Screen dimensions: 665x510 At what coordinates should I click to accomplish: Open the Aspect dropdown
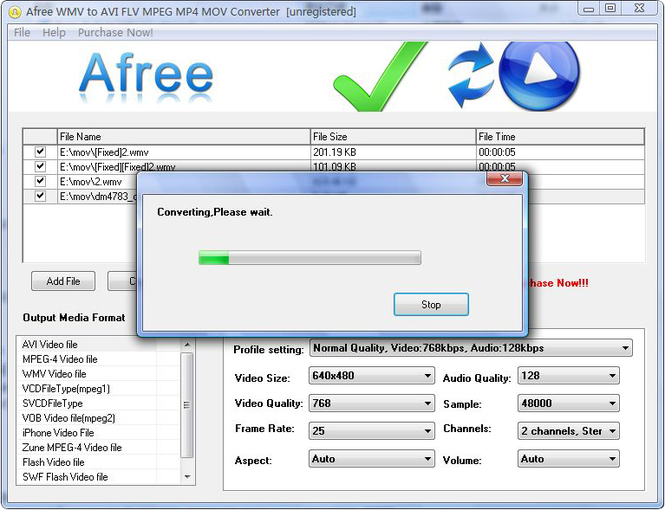point(372,459)
